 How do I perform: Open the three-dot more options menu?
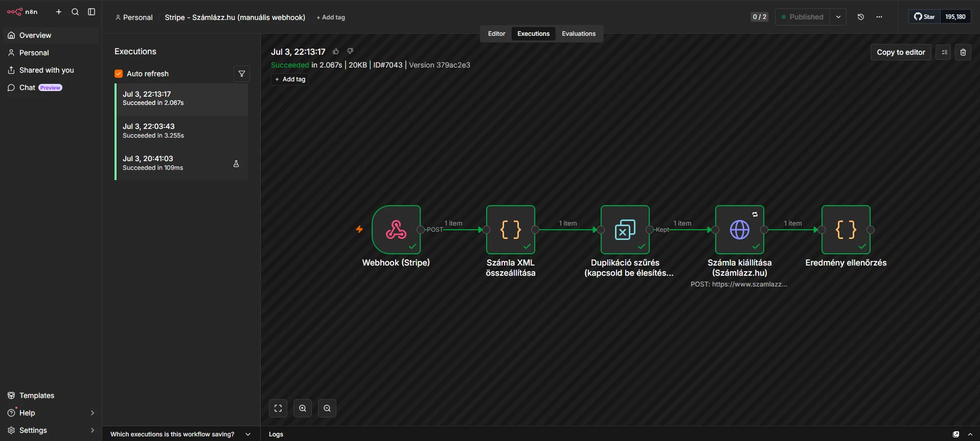tap(879, 17)
